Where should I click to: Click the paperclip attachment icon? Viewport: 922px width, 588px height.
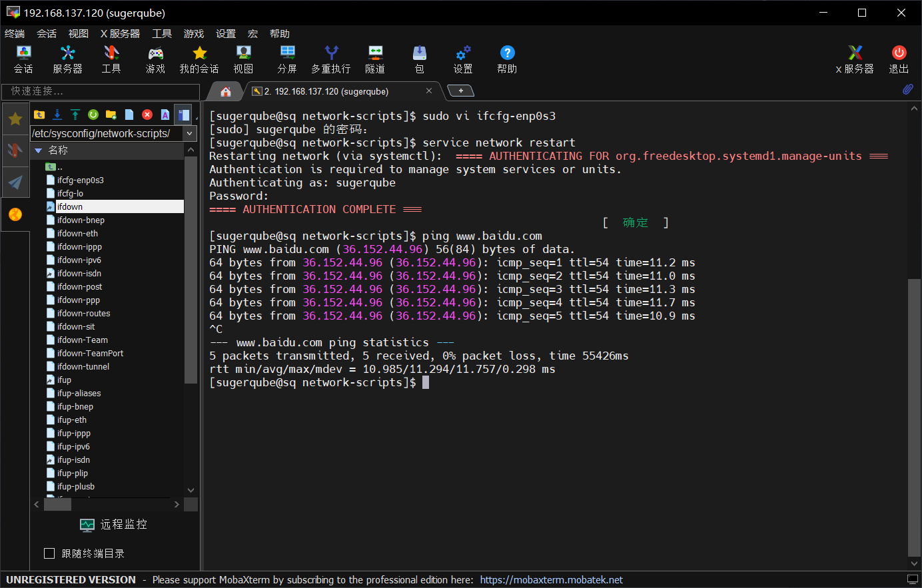907,89
